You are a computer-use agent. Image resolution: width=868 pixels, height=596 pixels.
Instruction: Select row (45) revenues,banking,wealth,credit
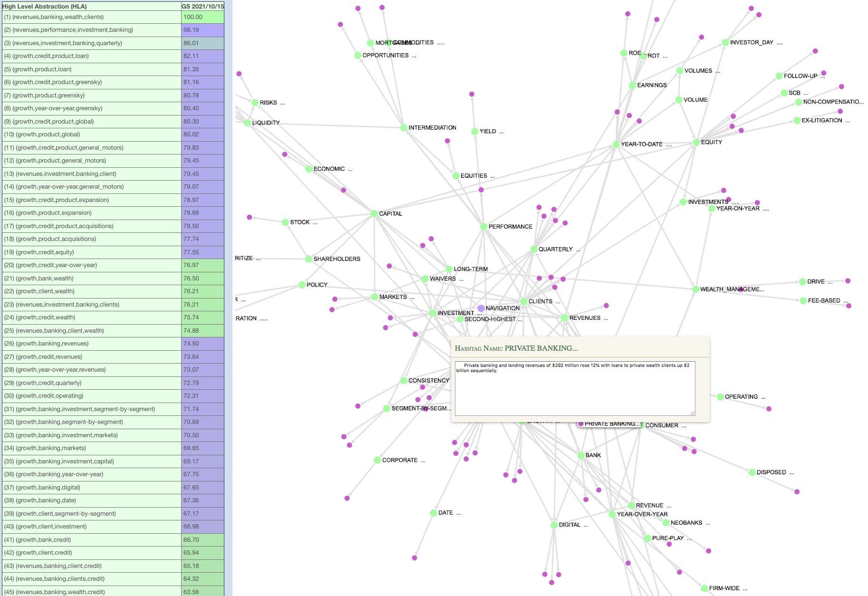(91, 592)
